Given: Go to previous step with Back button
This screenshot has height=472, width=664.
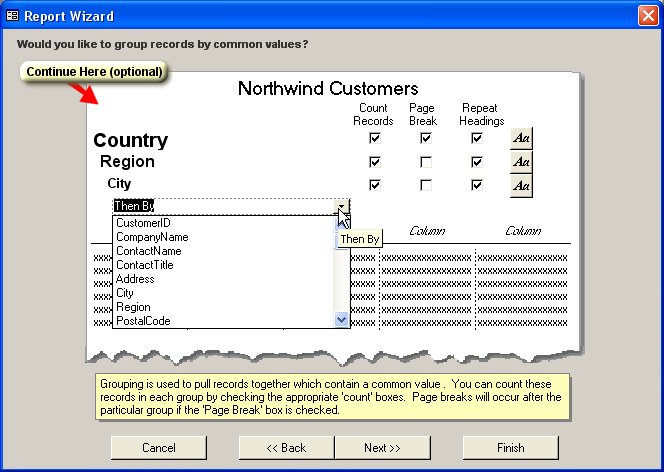Looking at the screenshot, I should 286,448.
